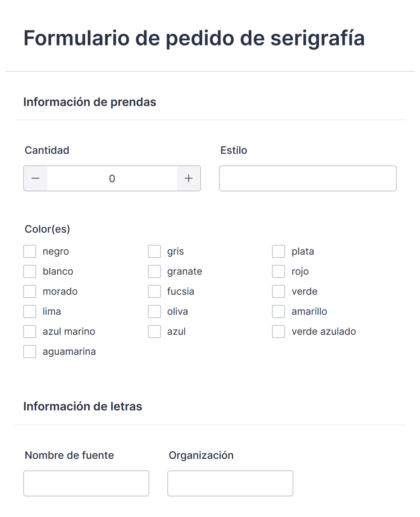Check the plata color checkbox

pyautogui.click(x=278, y=251)
